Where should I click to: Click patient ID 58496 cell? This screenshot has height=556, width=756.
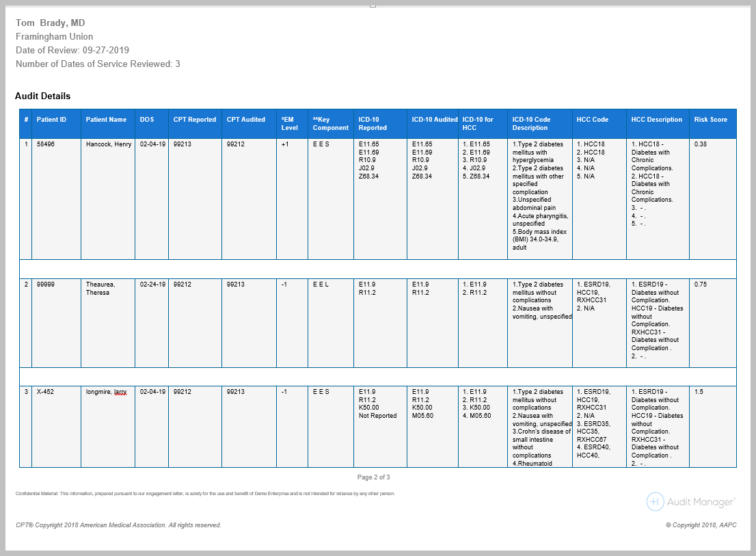46,144
